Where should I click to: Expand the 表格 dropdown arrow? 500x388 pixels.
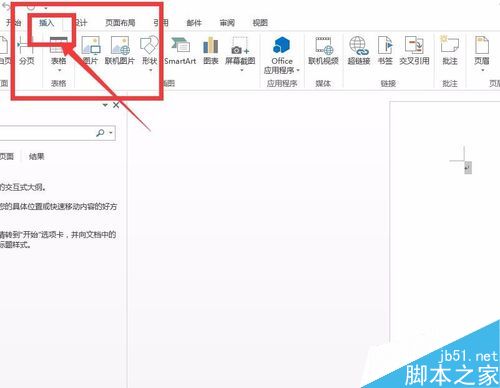pos(59,70)
